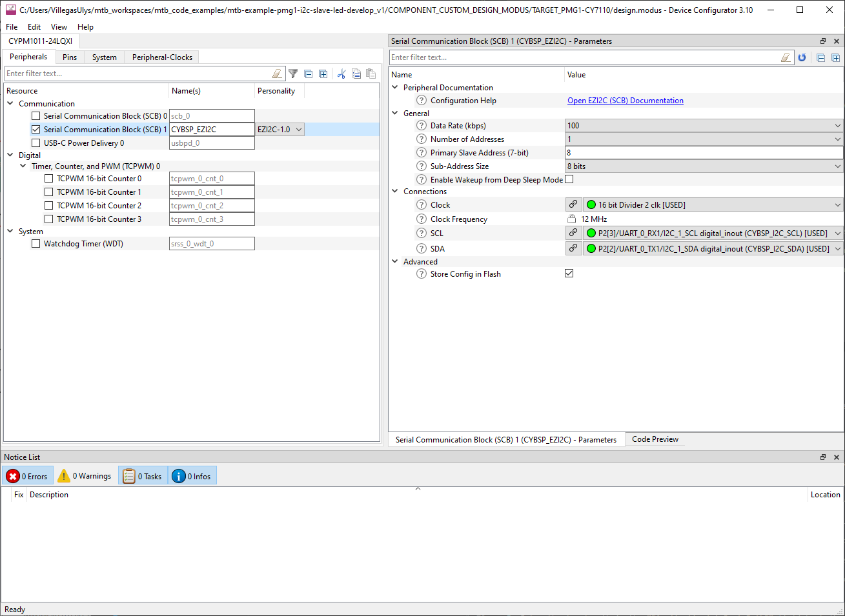Viewport: 845px width, 616px height.
Task: Switch to the Peripheral-Clocks tab
Action: pyautogui.click(x=162, y=57)
